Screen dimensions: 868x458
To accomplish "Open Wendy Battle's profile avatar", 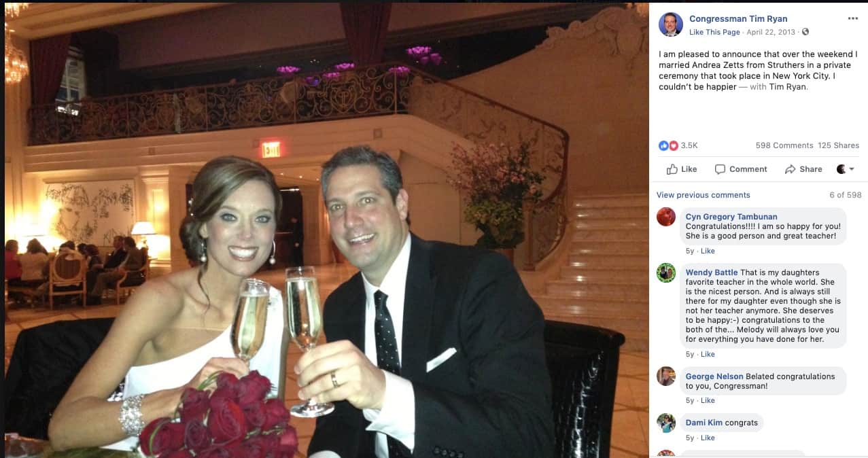I will coord(666,272).
